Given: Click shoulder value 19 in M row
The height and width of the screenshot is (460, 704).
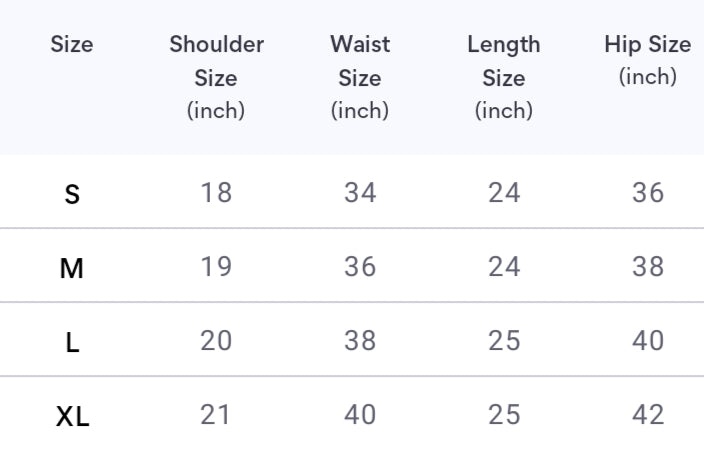Looking at the screenshot, I should [x=216, y=266].
